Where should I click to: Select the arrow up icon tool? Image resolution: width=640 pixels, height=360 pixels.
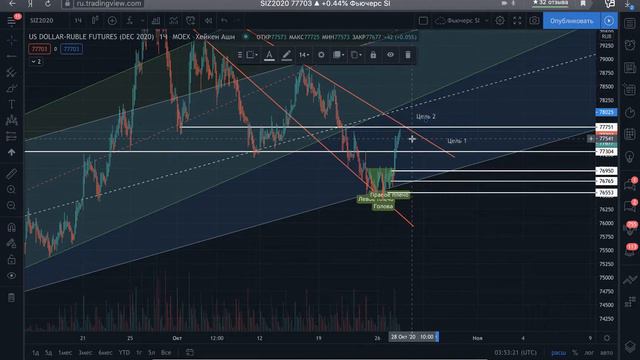11,152
